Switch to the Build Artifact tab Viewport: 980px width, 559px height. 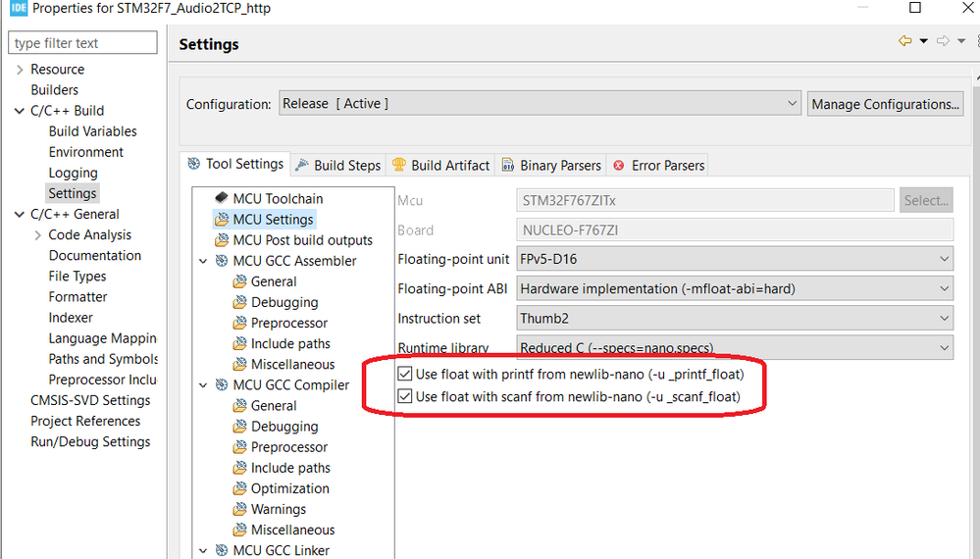click(440, 165)
